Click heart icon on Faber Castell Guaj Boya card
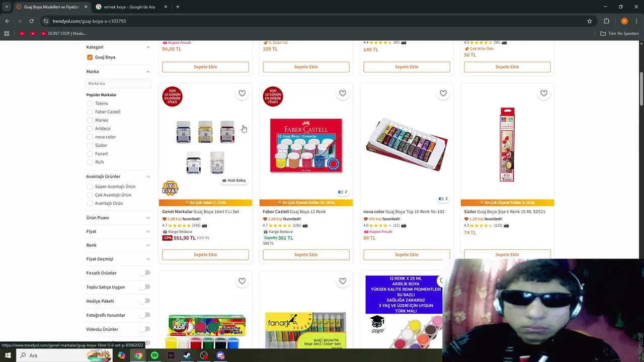644x362 pixels. point(343,94)
